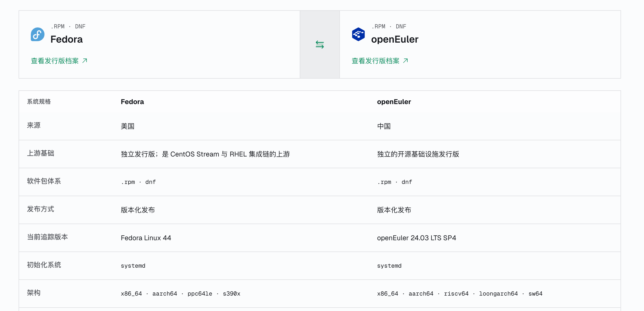Click openEuler's .rpm · dnf package cell
The height and width of the screenshot is (311, 644).
tap(395, 182)
